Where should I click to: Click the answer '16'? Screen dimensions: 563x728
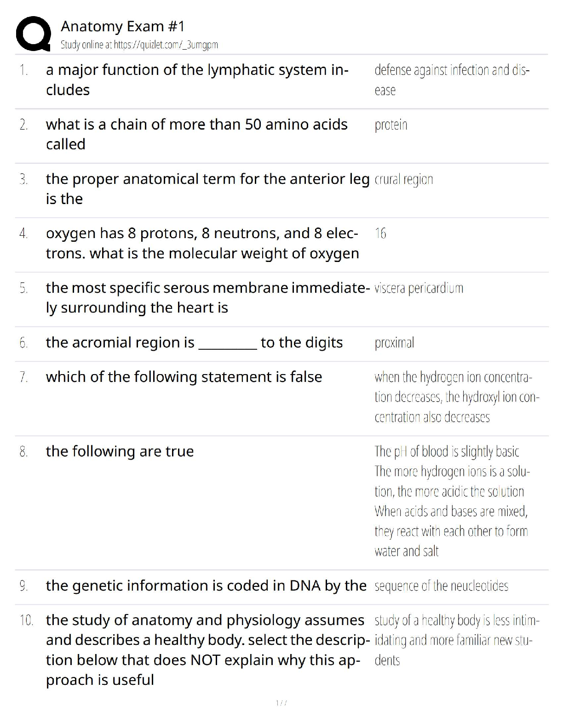click(x=380, y=233)
